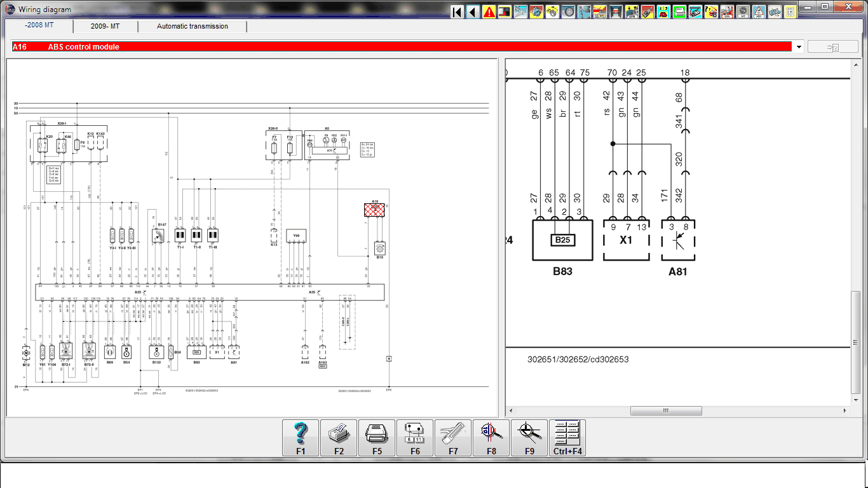Open the F6 component pin view
868x488 pixels.
415,437
